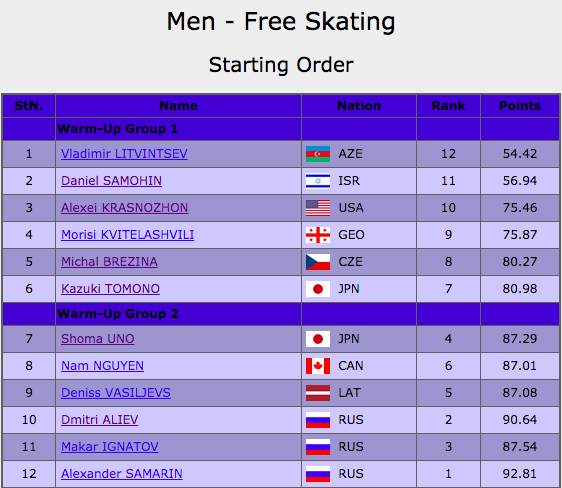Open Nam NGUYEN profile link

pos(102,366)
